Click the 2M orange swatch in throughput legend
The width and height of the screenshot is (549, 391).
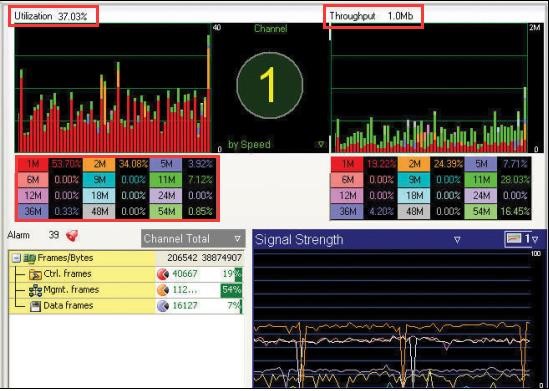(x=414, y=164)
